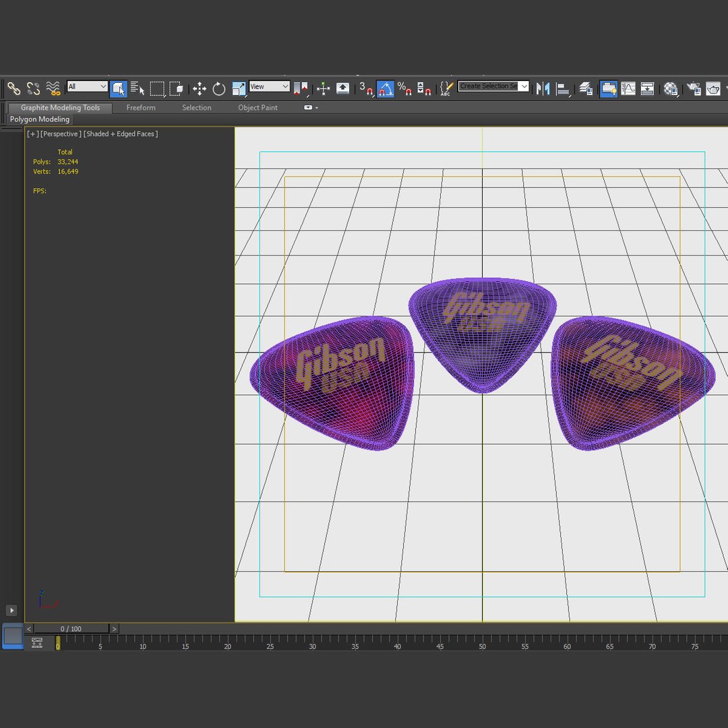Click the FPS: statistic label
The height and width of the screenshot is (728, 728).
pyautogui.click(x=40, y=191)
